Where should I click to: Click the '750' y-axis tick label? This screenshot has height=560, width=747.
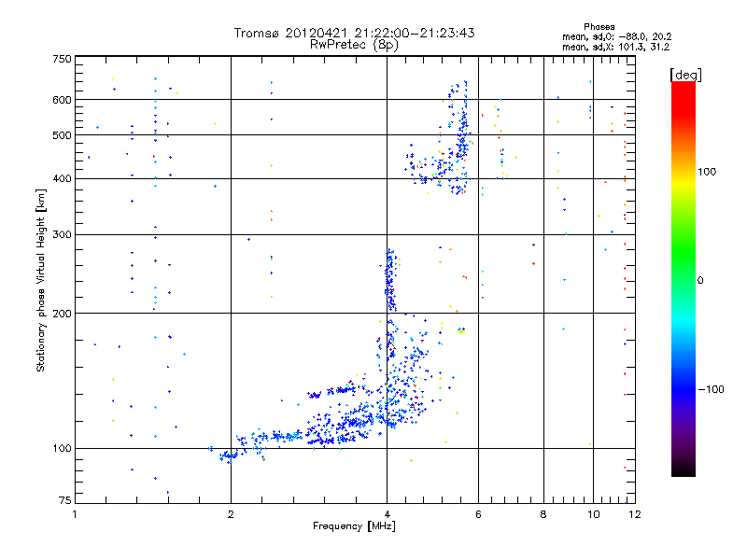[x=62, y=59]
